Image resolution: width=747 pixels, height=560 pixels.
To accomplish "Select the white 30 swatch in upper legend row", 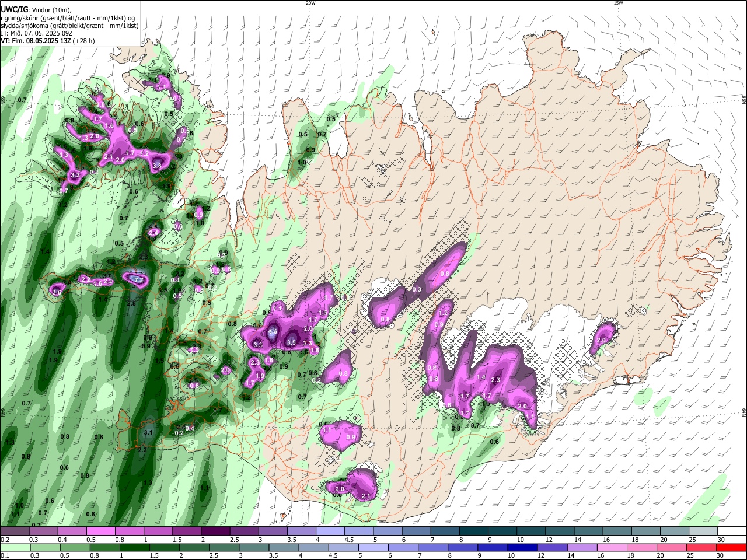I will [731, 531].
